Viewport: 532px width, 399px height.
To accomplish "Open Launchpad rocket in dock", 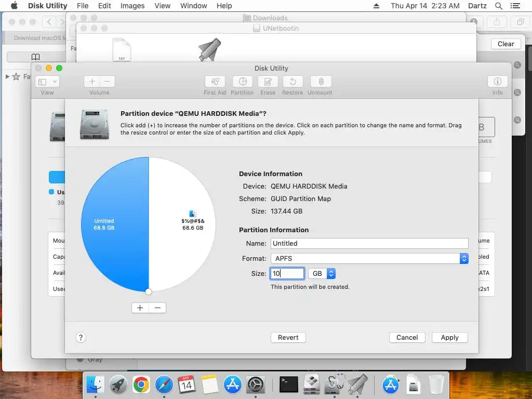I will tap(118, 384).
